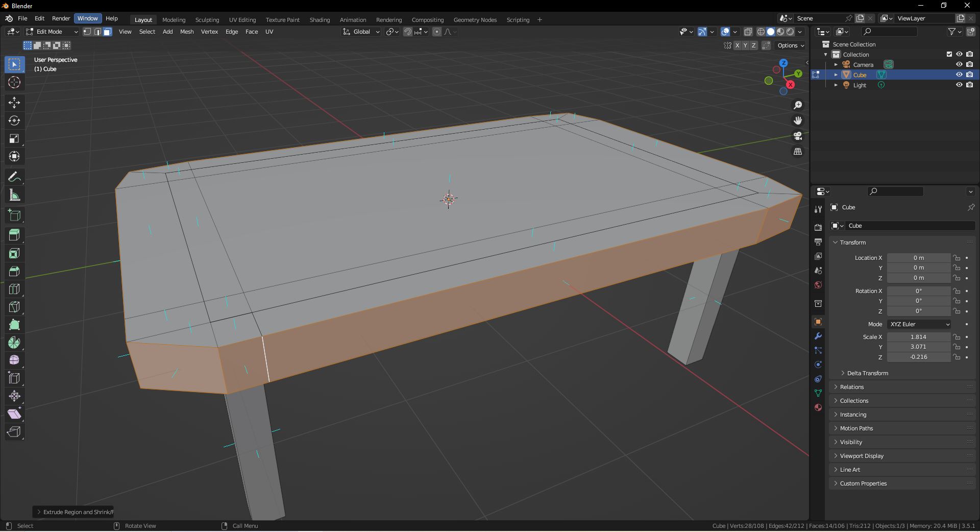Image resolution: width=980 pixels, height=532 pixels.
Task: Click the Scale X value field
Action: 918,337
